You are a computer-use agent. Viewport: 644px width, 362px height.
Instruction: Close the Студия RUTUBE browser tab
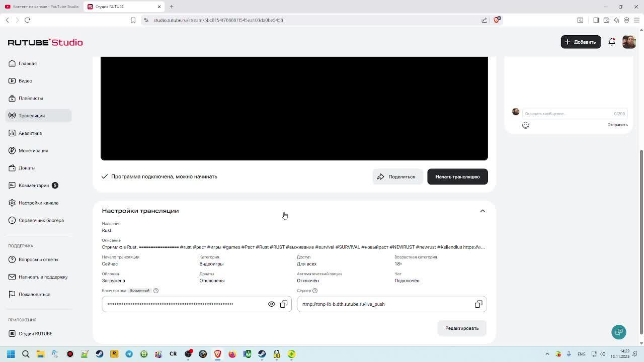click(x=159, y=7)
